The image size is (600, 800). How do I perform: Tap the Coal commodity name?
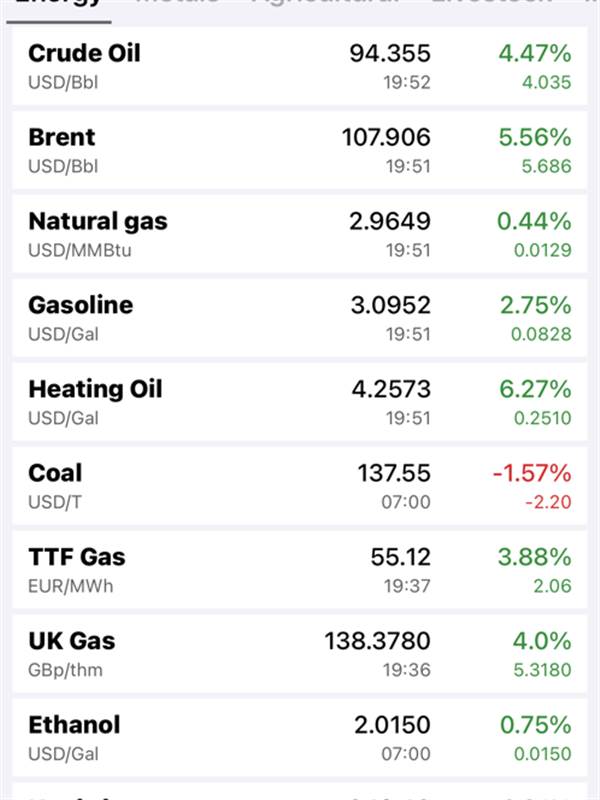tap(55, 474)
